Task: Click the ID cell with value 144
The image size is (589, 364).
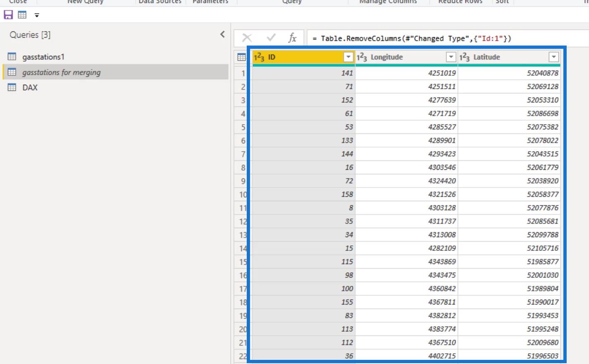Action: click(x=304, y=154)
